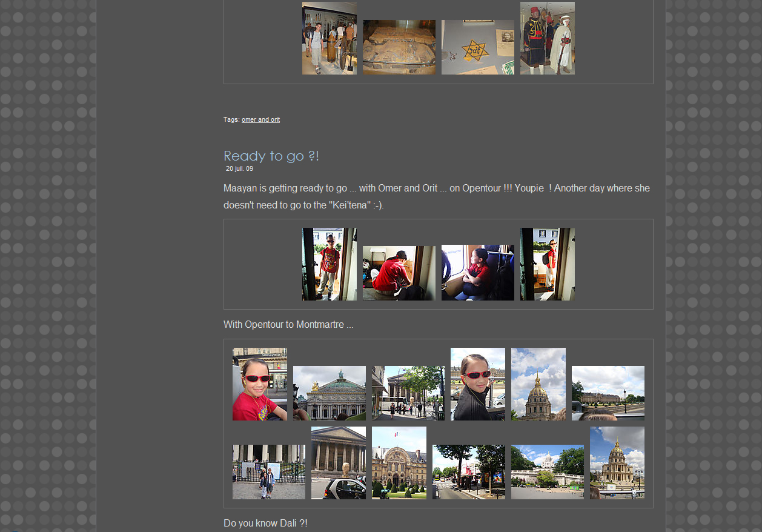View the wide Invalides building photo with lawn
Screen dimensions: 762x532
pos(608,393)
